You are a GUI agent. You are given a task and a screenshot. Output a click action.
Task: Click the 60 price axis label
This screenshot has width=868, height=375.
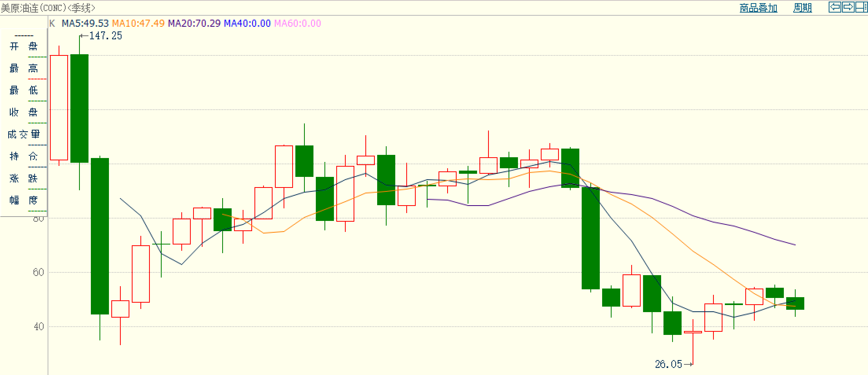39,272
